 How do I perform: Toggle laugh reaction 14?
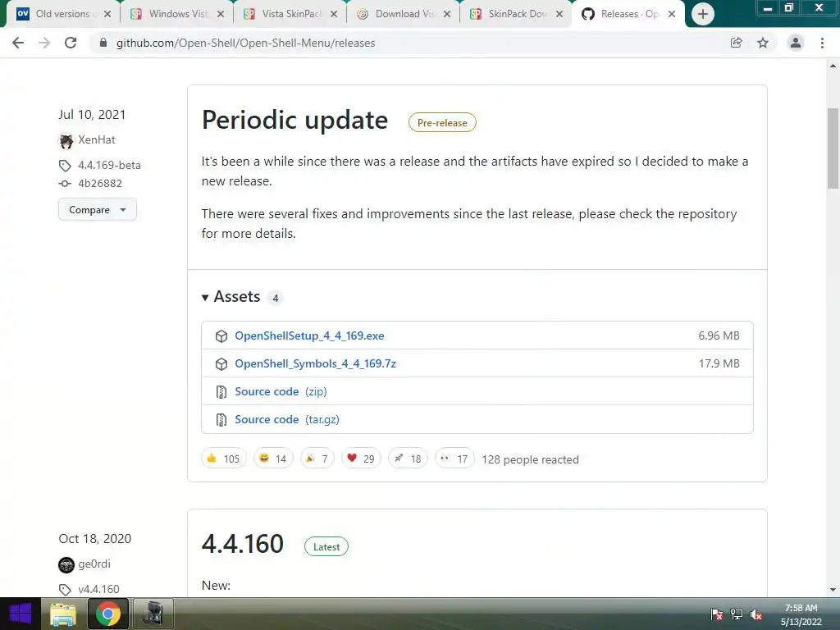(x=273, y=459)
